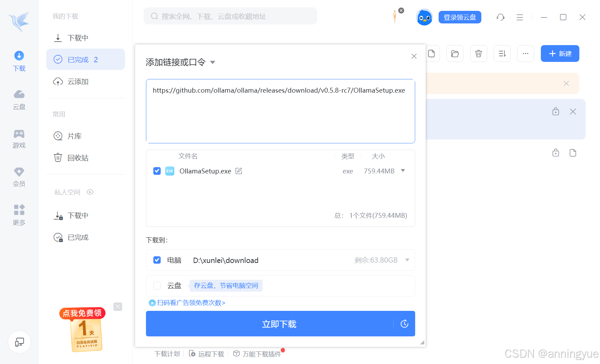Select 下载中 in My Downloads list
This screenshot has height=364, width=600.
pyautogui.click(x=85, y=38)
